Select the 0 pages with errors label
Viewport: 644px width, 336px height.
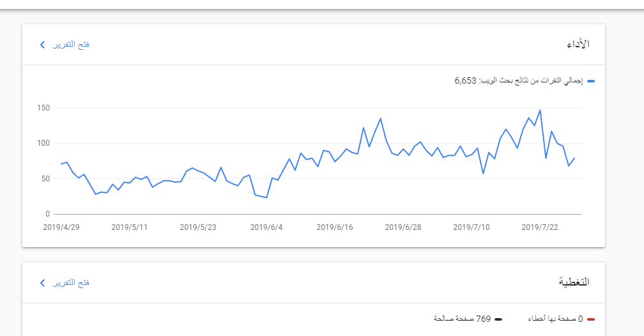(555, 319)
